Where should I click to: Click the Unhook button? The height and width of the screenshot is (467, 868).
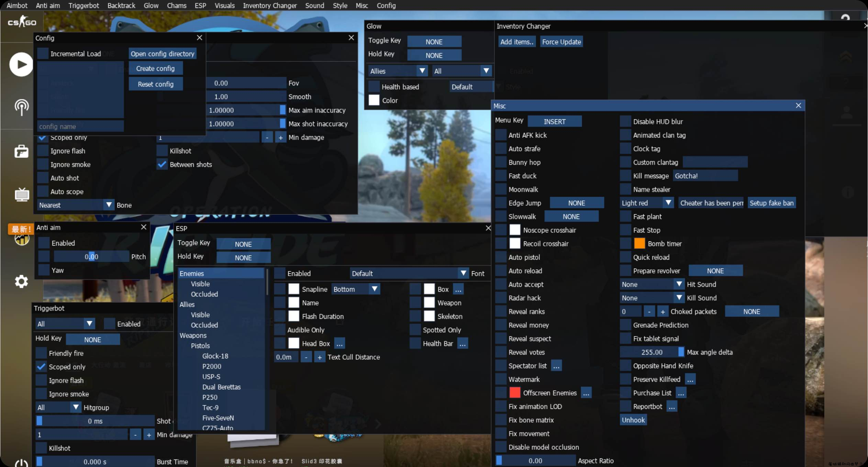pos(633,420)
